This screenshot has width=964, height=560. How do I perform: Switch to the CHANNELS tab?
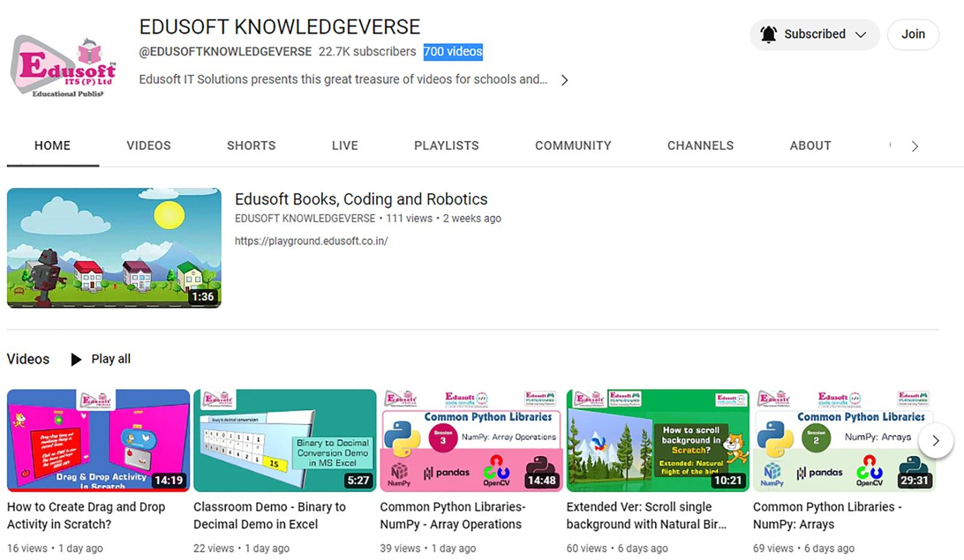700,146
